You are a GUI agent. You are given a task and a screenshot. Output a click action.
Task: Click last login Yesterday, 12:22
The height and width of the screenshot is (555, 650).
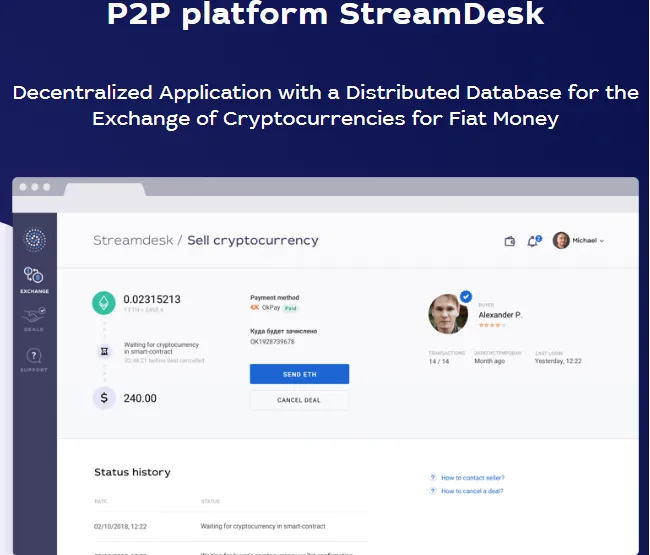pyautogui.click(x=558, y=361)
